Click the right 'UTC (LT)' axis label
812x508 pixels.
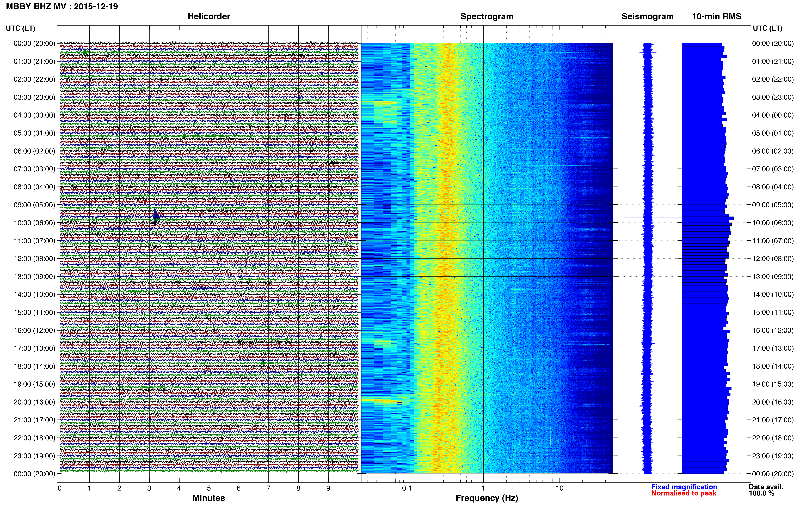pos(767,28)
